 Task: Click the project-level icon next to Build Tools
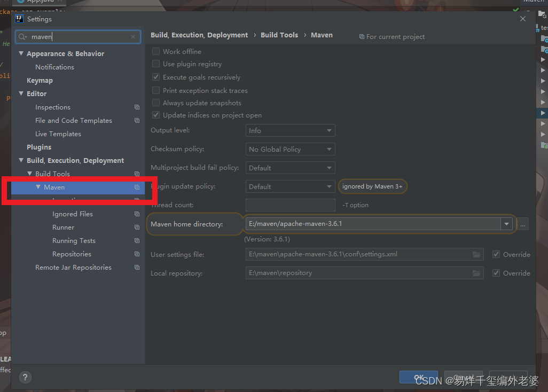point(137,174)
